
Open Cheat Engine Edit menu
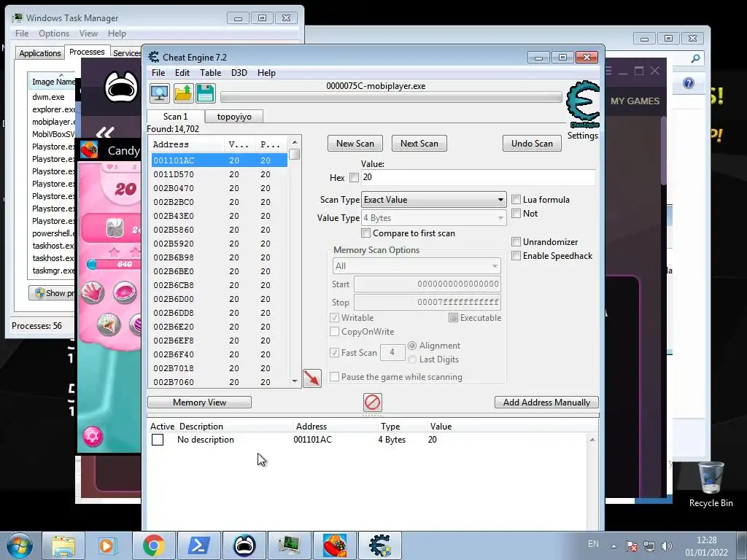(182, 73)
